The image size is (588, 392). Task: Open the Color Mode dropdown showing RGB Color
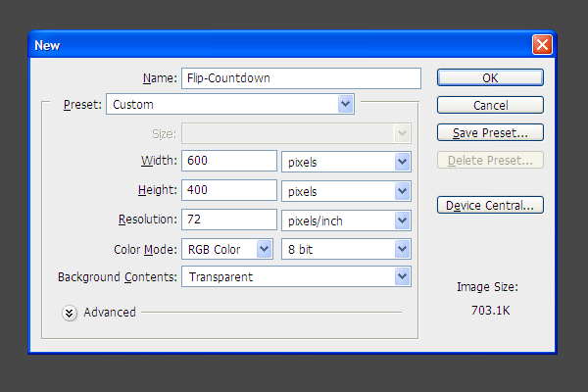(x=227, y=249)
